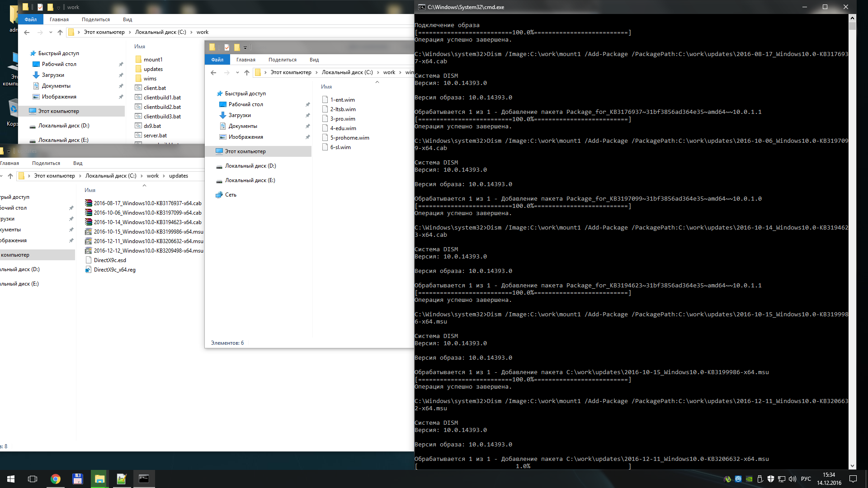Screen dimensions: 868x488
Task: Select Локальный диск (D:) in wims window sidebar
Action: (246, 166)
